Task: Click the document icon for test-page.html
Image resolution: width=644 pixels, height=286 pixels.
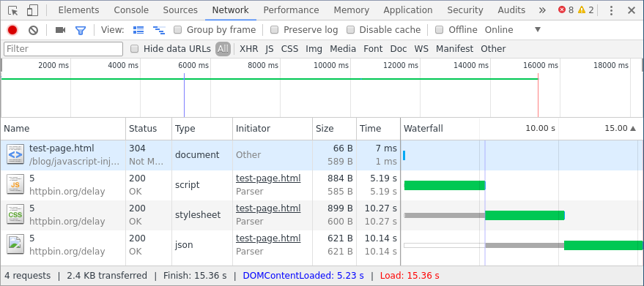Action: pyautogui.click(x=15, y=154)
